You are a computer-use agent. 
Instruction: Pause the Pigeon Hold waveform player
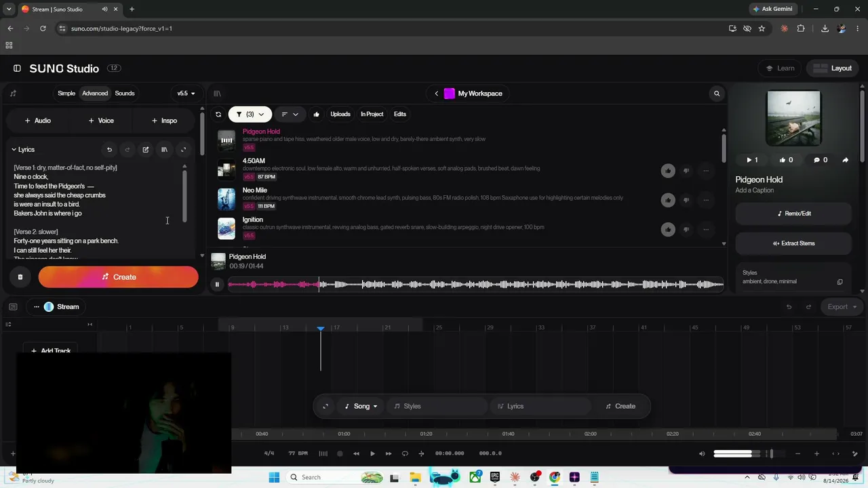tap(217, 285)
